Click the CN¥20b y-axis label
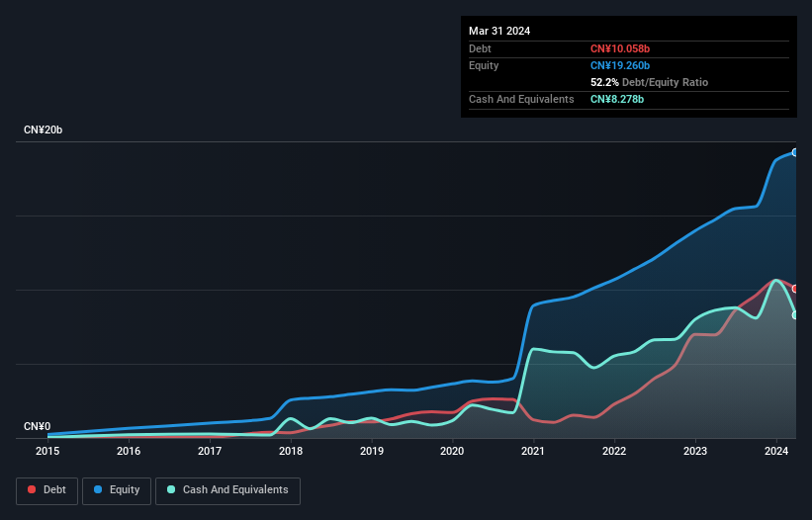Viewport: 812px width, 520px height. 43,130
